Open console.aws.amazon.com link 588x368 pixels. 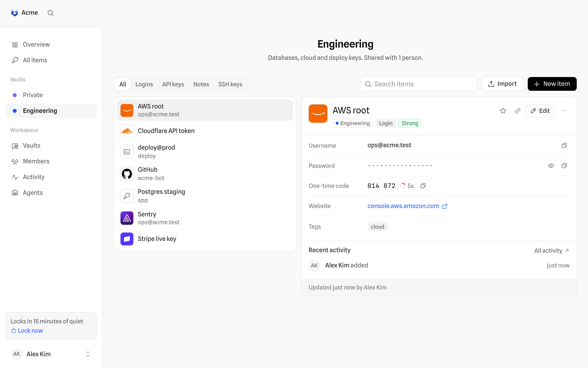click(403, 206)
